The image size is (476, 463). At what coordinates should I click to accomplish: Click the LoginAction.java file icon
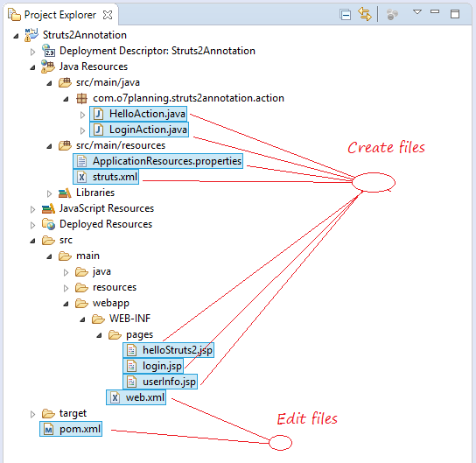point(98,130)
